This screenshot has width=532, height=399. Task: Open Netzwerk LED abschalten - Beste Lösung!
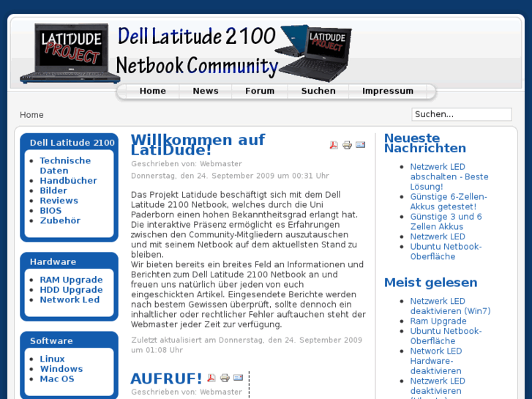[449, 176]
